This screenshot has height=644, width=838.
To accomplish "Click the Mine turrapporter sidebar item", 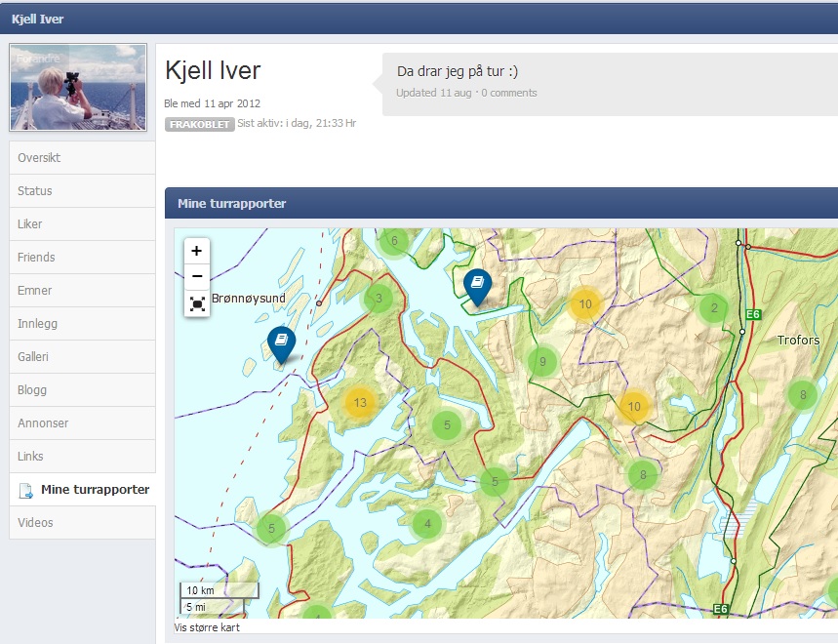I will (x=94, y=490).
